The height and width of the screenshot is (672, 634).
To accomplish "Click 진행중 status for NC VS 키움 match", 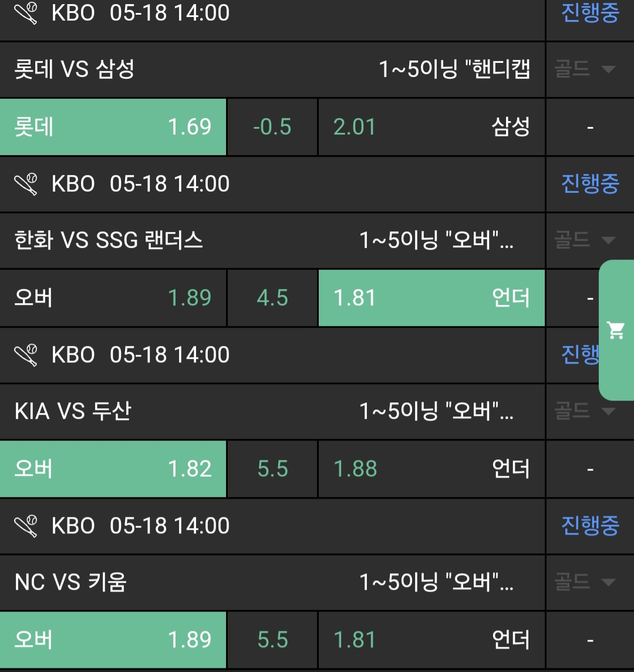I will pyautogui.click(x=589, y=526).
